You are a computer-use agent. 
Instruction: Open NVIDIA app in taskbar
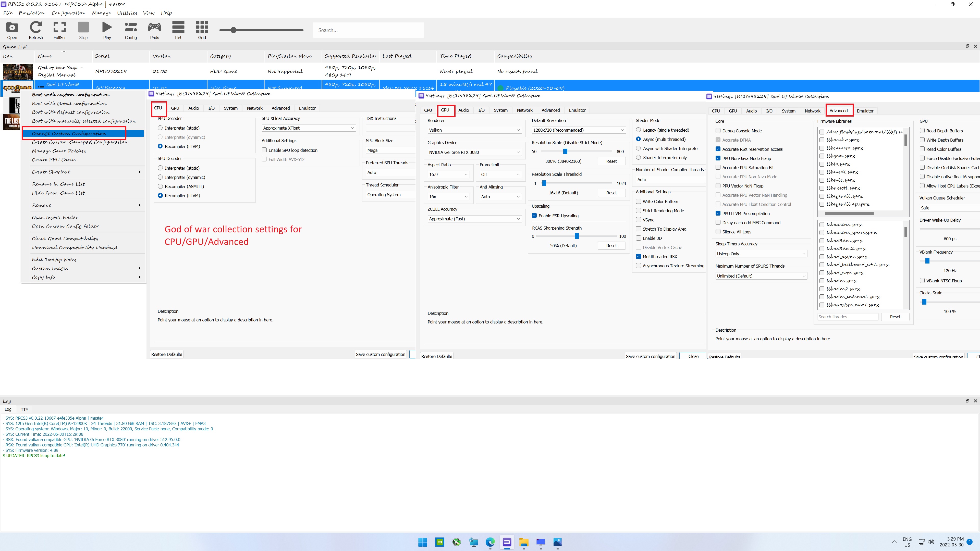(x=439, y=542)
